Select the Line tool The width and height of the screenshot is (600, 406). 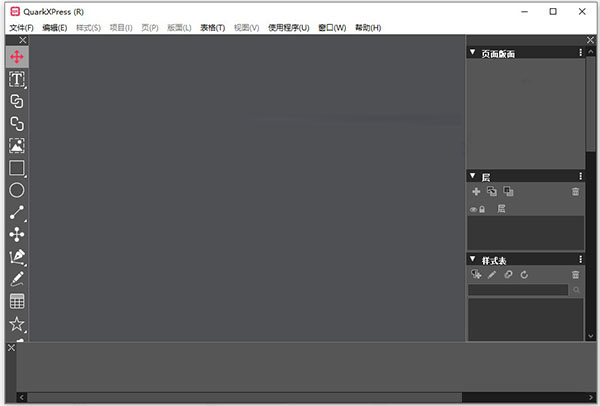17,212
